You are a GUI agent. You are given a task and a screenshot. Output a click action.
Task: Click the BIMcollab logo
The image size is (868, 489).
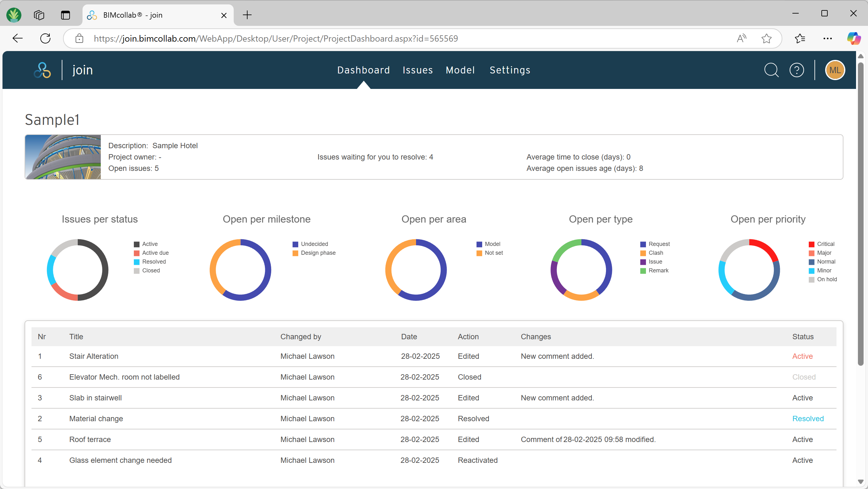(x=43, y=70)
